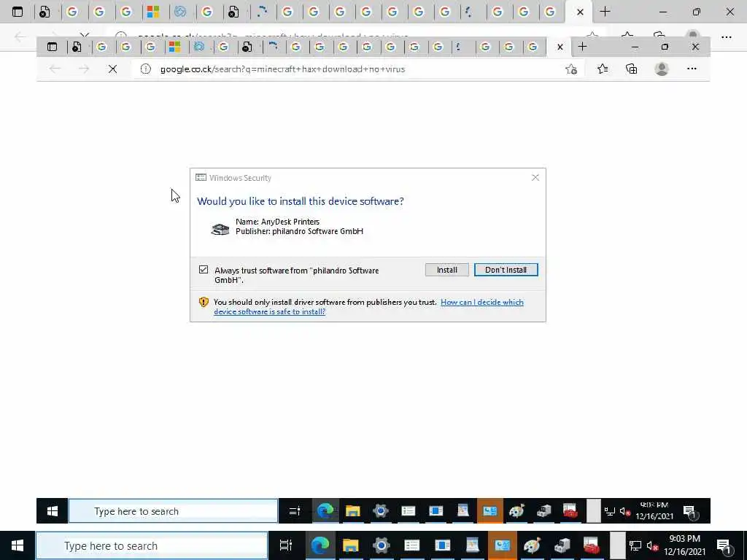Open Task View on outer taskbar
The width and height of the screenshot is (747, 560).
coord(285,545)
